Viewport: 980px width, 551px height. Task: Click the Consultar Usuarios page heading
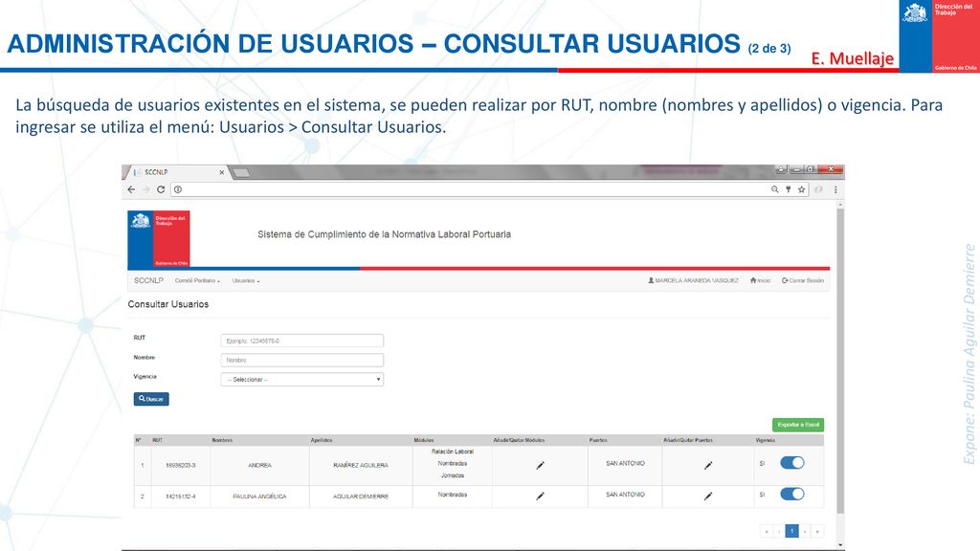coord(168,304)
